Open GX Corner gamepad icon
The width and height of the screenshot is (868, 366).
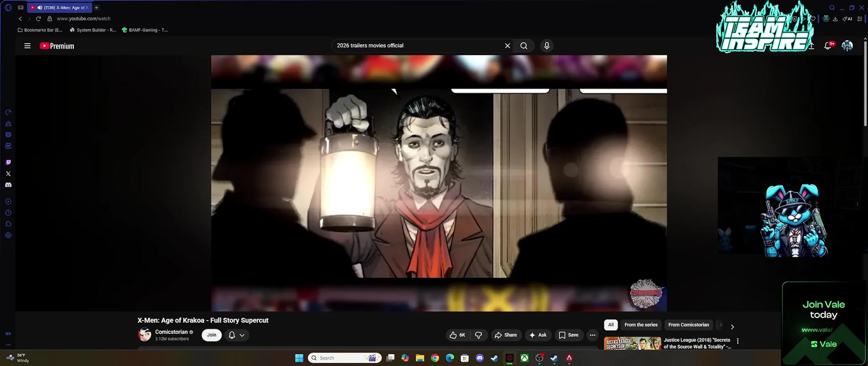20,8
